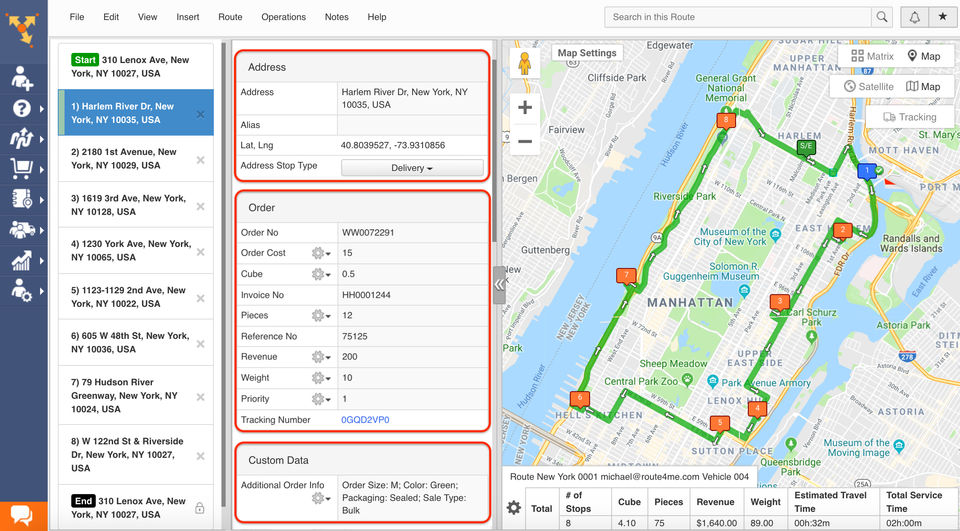Click the S/E start-end map marker
Viewport: 960px width, 531px height.
point(806,147)
